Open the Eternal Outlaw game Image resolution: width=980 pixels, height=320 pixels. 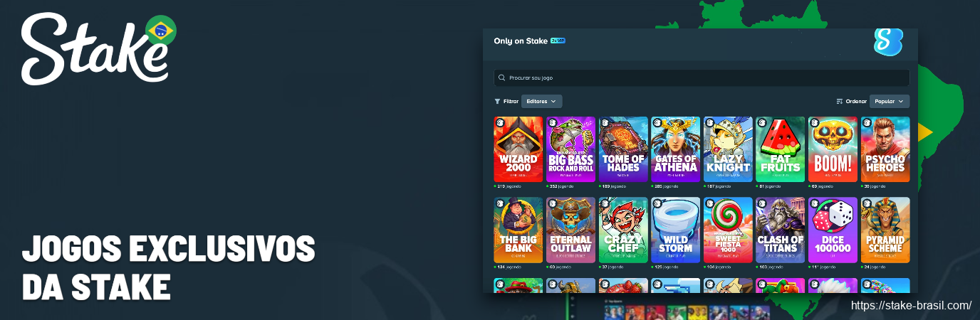570,230
